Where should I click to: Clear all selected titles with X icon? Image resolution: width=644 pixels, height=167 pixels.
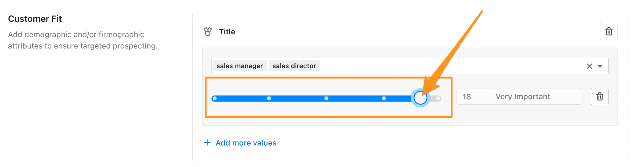(589, 66)
